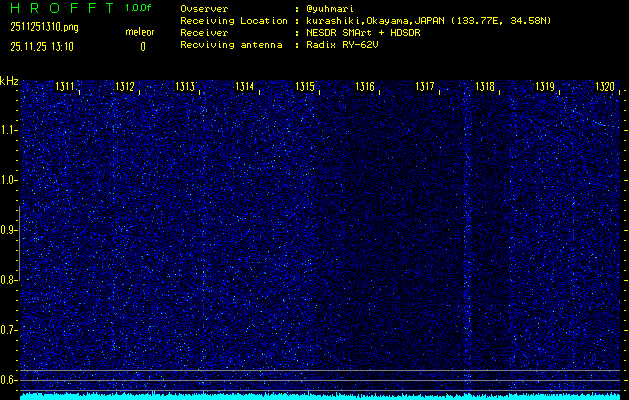Click the Radix RY-62V antenna text

(342, 45)
